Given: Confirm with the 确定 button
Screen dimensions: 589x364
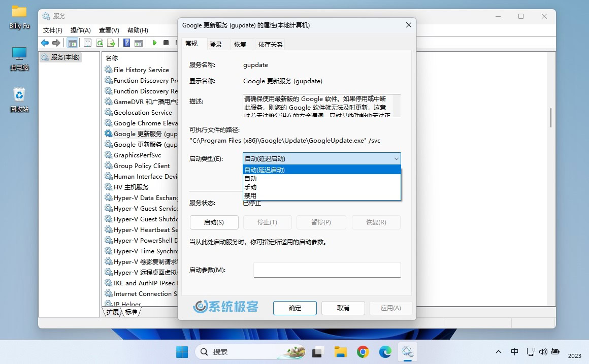Looking at the screenshot, I should (295, 308).
